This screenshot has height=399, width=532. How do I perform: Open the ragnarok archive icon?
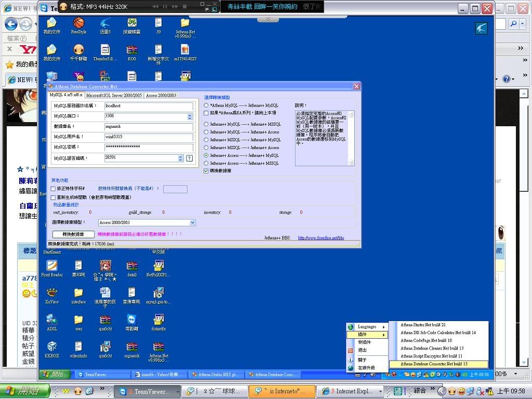coord(131,350)
